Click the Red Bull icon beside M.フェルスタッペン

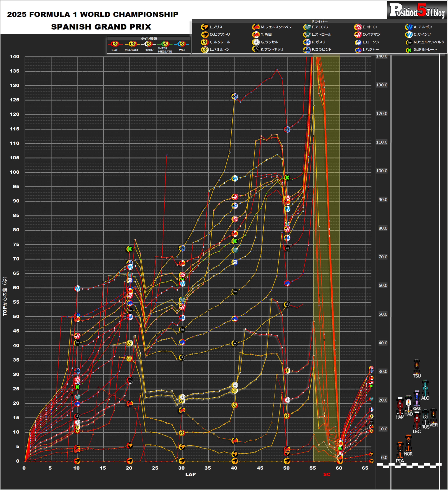click(256, 27)
